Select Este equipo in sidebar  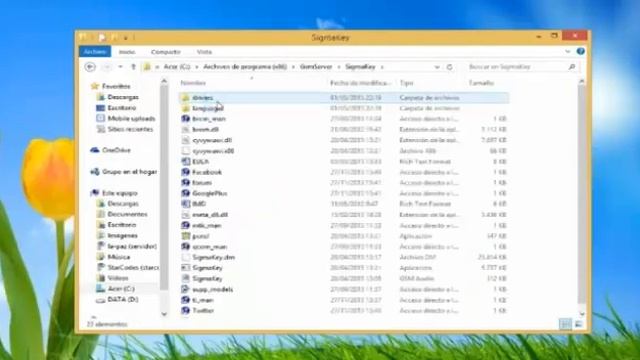120,193
